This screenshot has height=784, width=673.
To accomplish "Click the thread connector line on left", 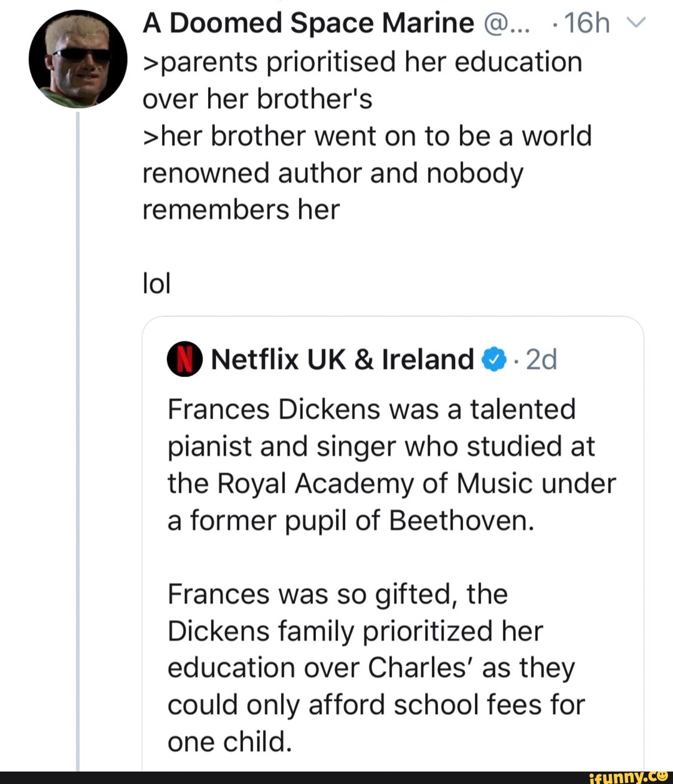I will (76, 436).
